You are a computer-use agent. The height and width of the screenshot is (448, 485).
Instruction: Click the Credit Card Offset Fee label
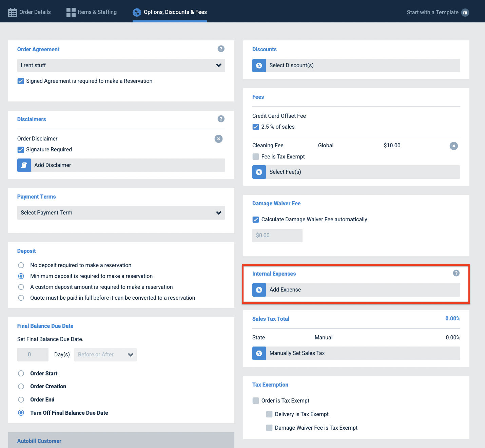tap(279, 116)
